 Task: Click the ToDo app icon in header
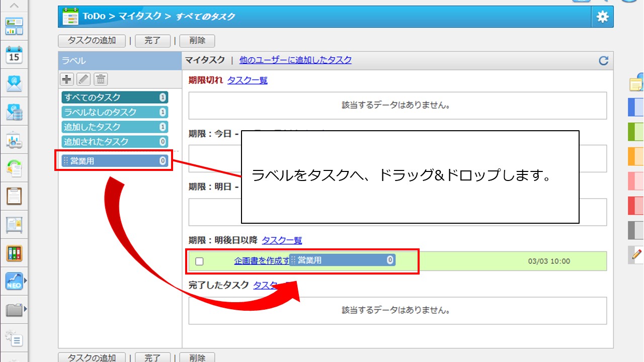point(70,17)
